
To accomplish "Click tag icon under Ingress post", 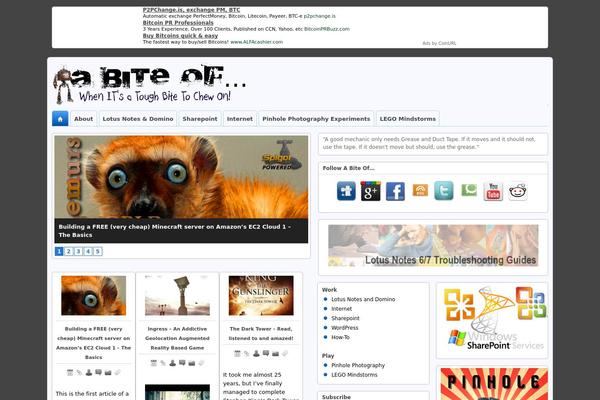I will [x=201, y=363].
